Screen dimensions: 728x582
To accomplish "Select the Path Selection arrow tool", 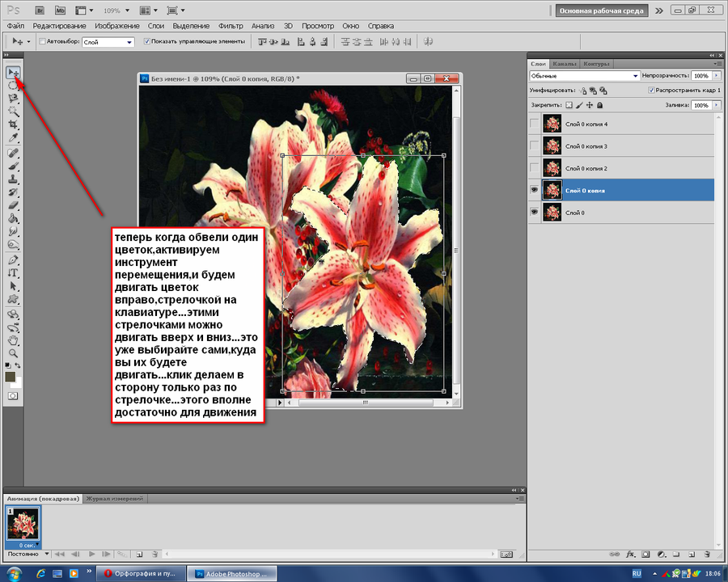I will [x=13, y=286].
